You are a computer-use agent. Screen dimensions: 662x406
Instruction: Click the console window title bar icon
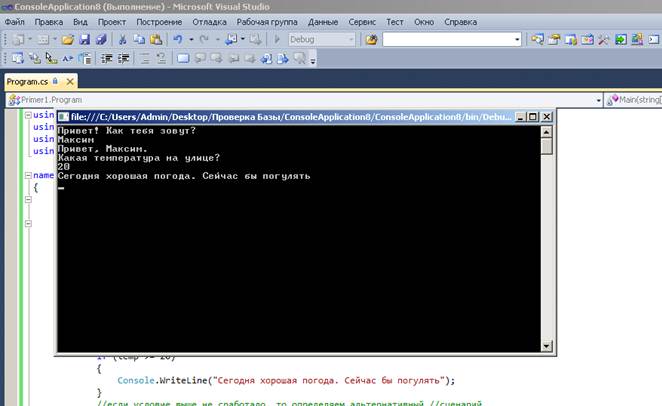click(63, 117)
